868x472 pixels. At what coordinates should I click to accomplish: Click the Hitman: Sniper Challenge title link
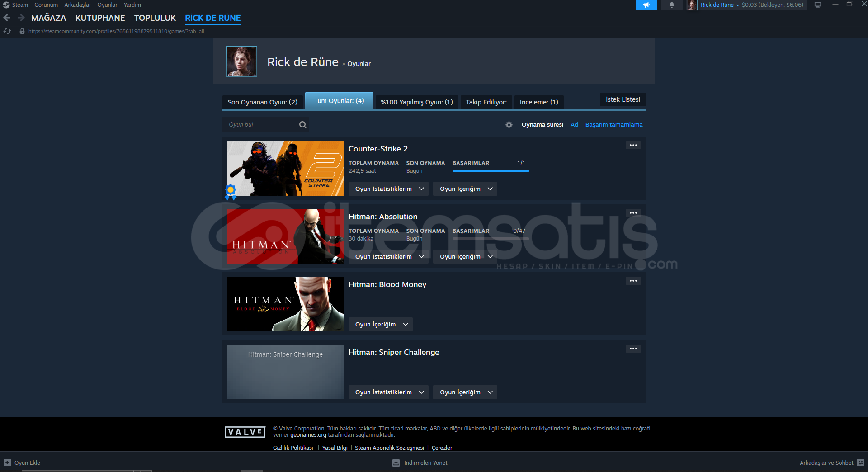pos(394,352)
